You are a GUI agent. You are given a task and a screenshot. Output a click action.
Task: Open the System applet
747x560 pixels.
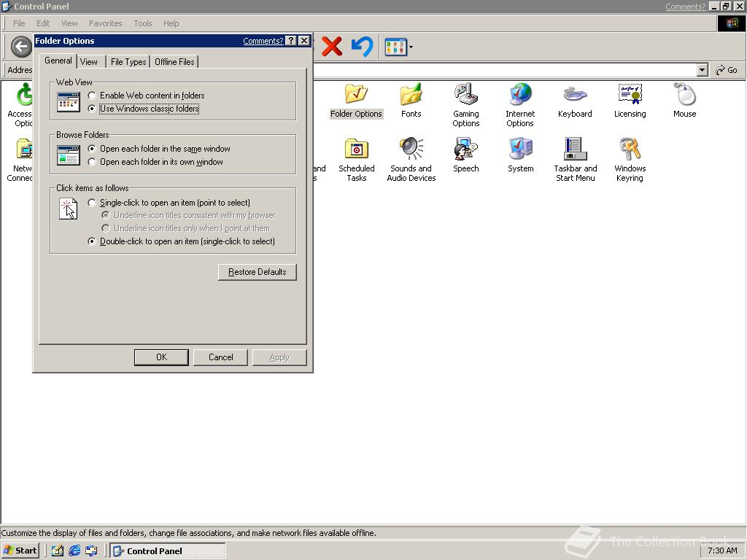click(x=520, y=155)
